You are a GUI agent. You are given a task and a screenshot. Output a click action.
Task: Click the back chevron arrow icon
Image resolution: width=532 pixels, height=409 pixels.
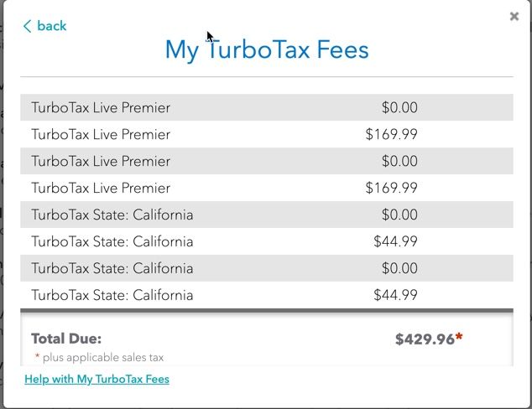pos(27,26)
